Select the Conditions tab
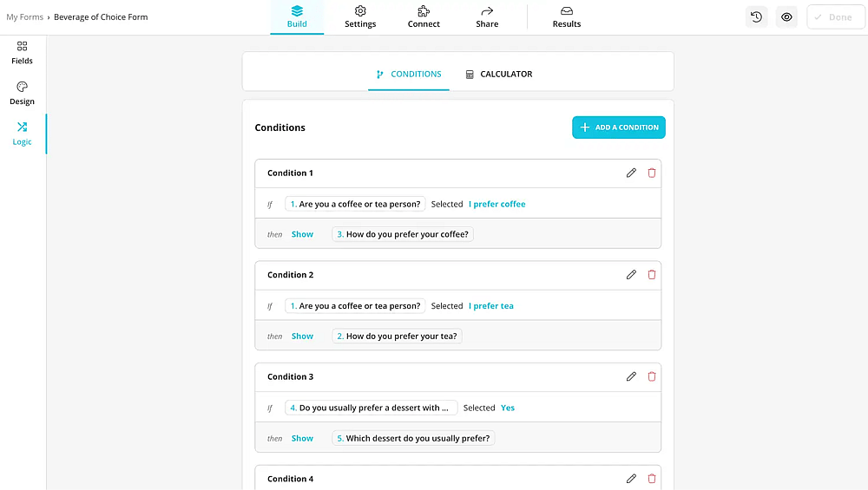This screenshot has width=868, height=490. coord(409,74)
